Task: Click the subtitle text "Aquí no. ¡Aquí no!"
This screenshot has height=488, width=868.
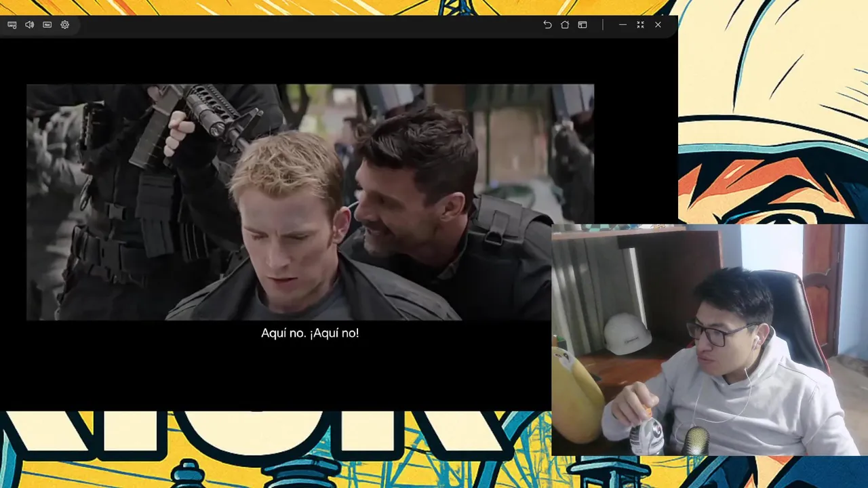Action: pyautogui.click(x=310, y=333)
